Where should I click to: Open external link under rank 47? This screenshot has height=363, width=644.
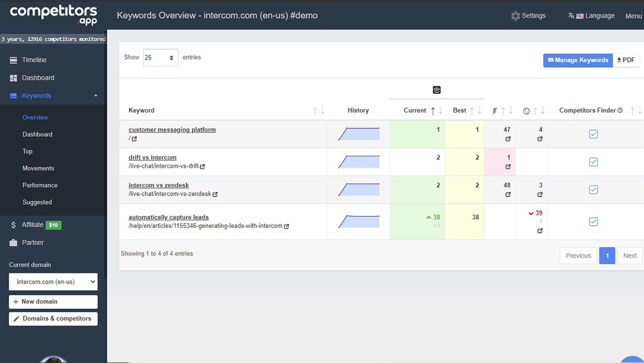click(508, 139)
